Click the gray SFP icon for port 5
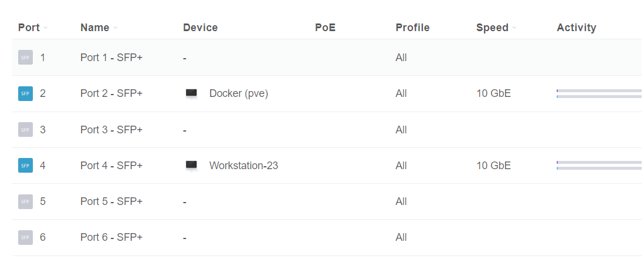644x259 pixels. coord(25,201)
